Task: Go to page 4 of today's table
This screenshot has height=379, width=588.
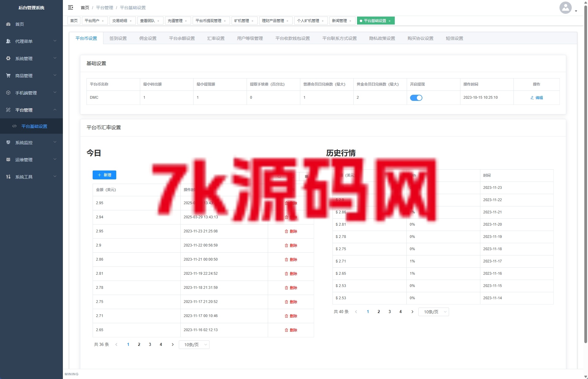Action: click(x=161, y=344)
